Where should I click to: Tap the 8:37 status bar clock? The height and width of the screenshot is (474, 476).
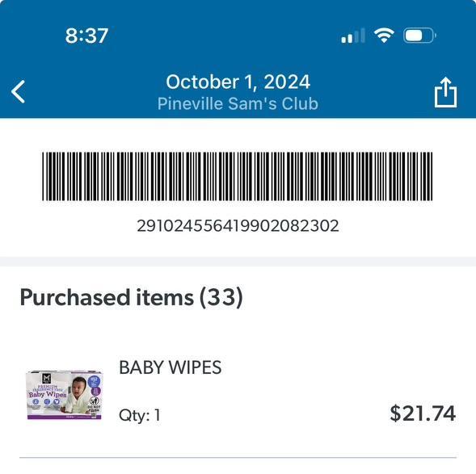[86, 36]
